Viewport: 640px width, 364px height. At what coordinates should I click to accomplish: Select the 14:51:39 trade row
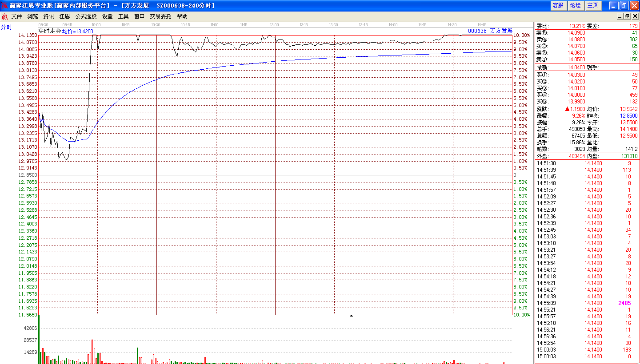587,170
